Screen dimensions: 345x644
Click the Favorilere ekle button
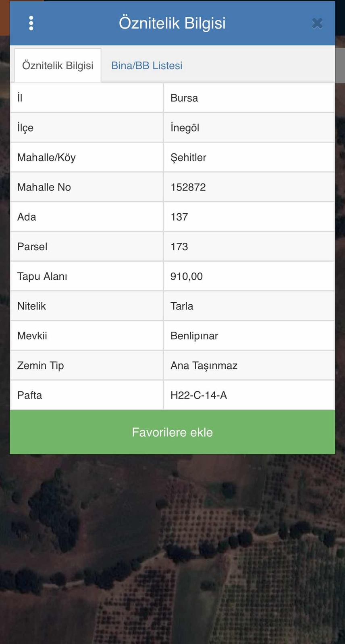(x=172, y=432)
